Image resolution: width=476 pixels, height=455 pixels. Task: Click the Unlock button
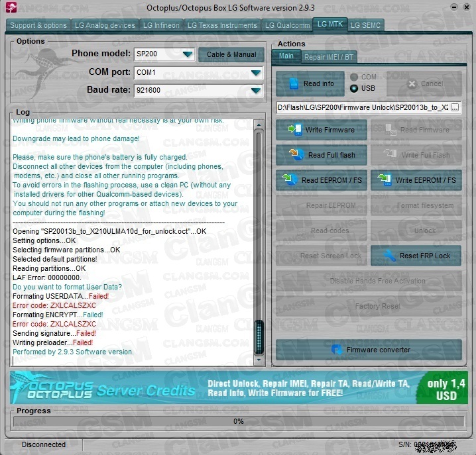[x=416, y=230]
